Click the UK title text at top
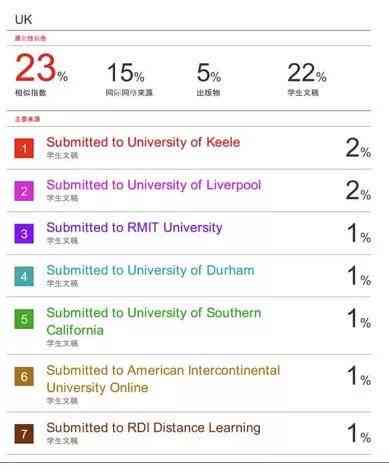The image size is (389, 471). pyautogui.click(x=23, y=19)
